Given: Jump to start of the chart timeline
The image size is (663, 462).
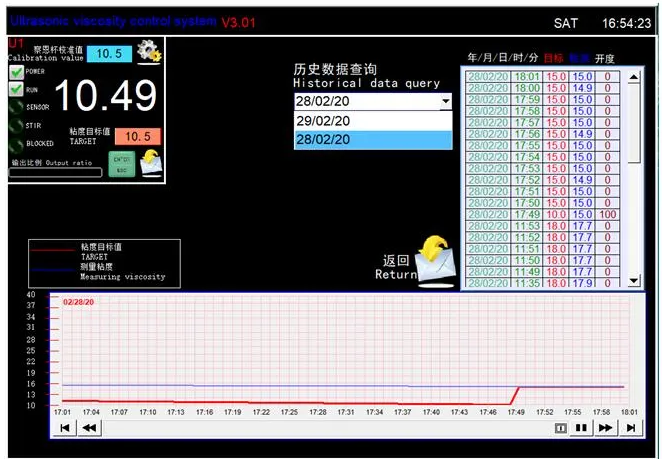Looking at the screenshot, I should point(65,428).
